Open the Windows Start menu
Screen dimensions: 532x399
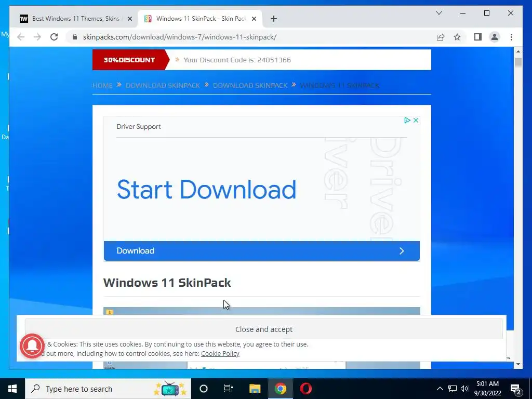click(12, 389)
